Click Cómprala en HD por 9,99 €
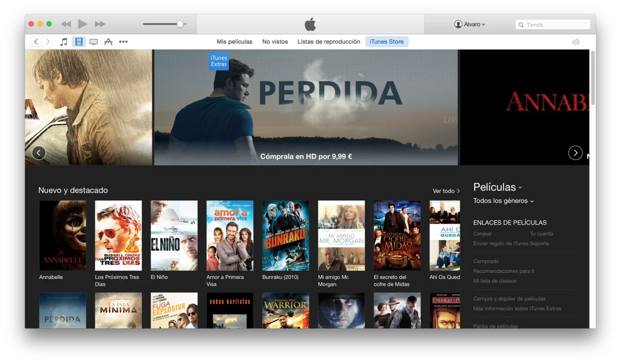Image resolution: width=621 pixels, height=364 pixels. pos(306,157)
